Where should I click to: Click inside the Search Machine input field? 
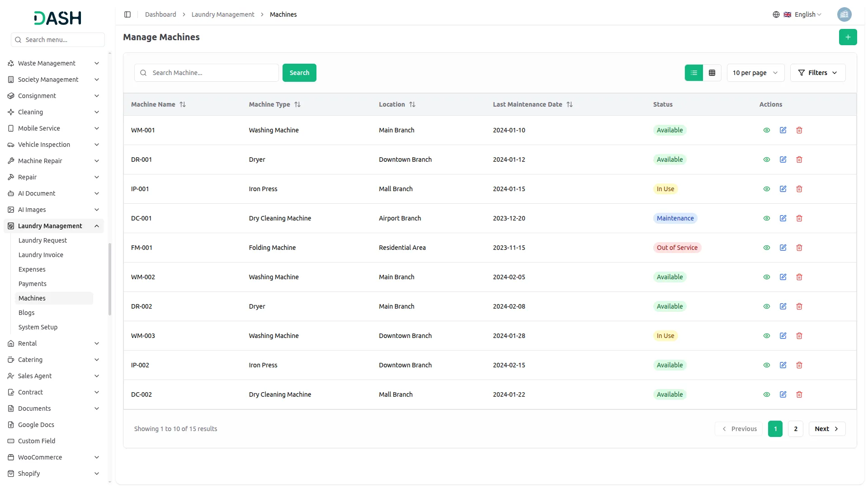[208, 72]
